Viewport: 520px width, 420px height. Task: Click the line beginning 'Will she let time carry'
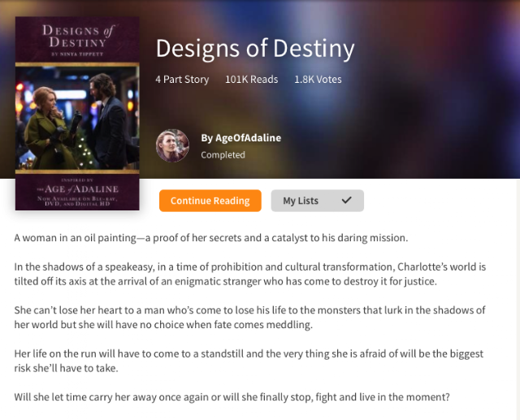232,397
